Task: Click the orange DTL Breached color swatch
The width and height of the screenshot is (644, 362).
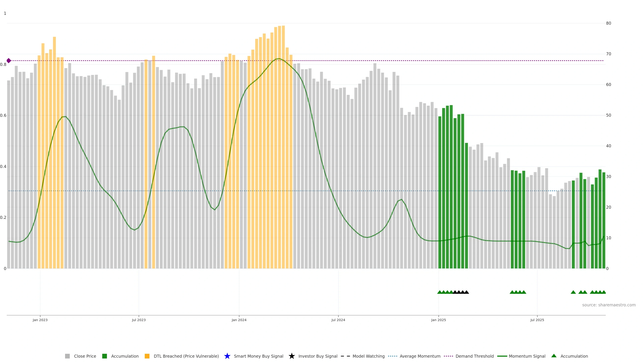Action: [x=147, y=356]
